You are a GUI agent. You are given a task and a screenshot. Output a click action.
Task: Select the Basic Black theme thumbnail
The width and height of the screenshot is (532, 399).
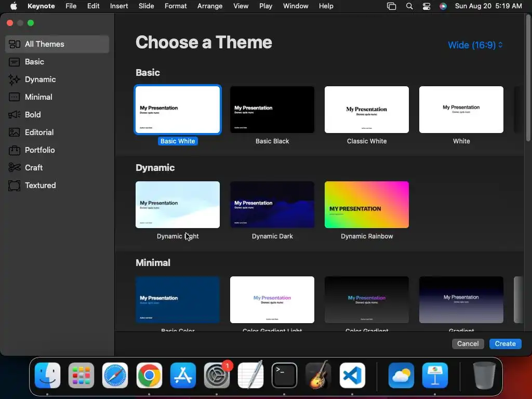(x=272, y=110)
